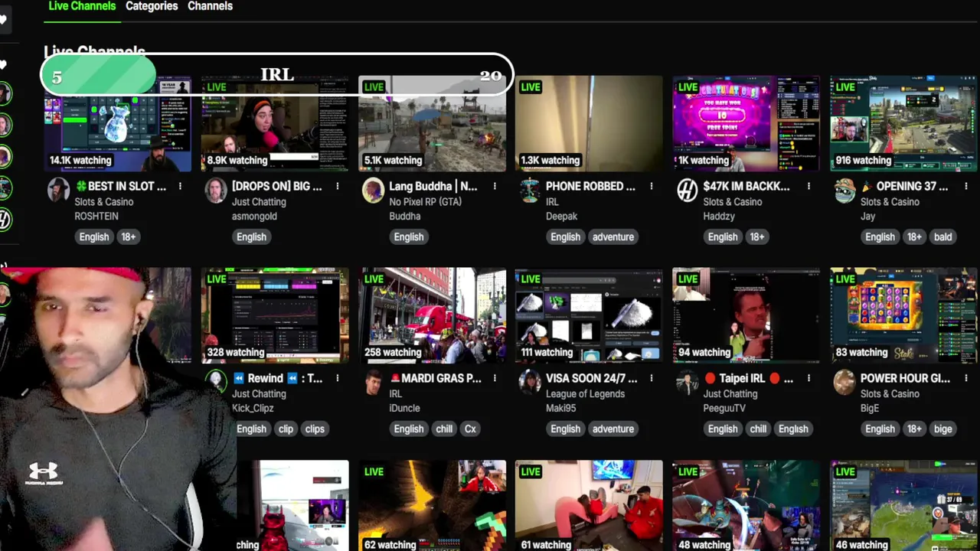
Task: Open the MARDI GRAS stream thumbnail
Action: (432, 315)
